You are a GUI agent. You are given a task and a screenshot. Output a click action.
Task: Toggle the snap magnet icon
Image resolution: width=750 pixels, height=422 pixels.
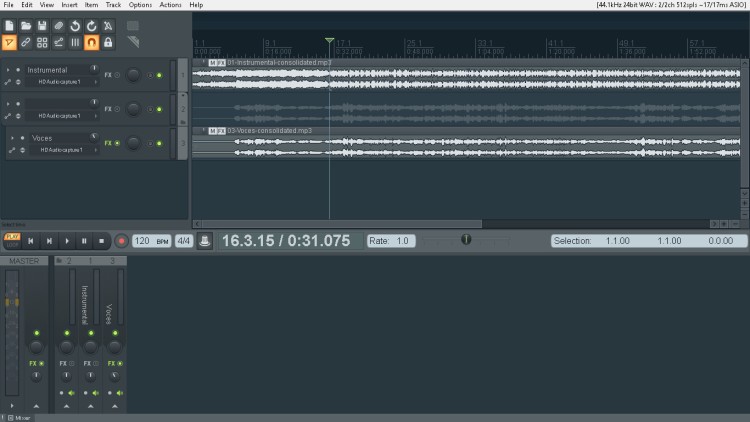coord(91,43)
